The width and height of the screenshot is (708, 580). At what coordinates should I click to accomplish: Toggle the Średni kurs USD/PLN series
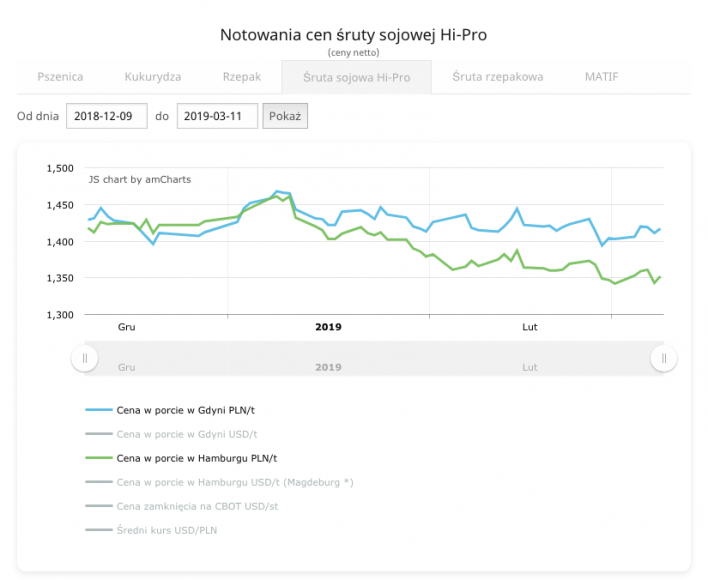tap(166, 530)
